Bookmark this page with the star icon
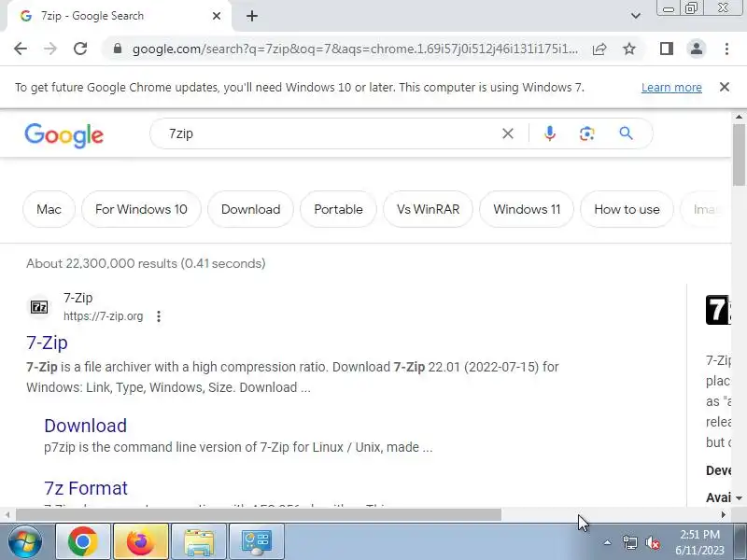Screen dimensions: 747x560 pos(629,49)
